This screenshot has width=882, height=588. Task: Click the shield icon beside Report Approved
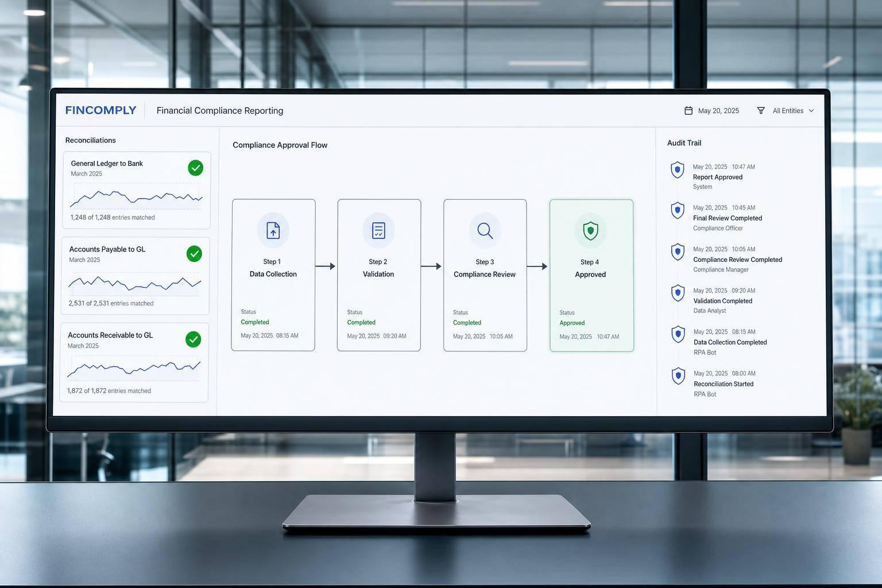pyautogui.click(x=678, y=170)
